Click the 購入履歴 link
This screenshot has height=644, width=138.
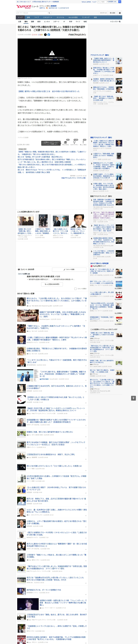112,13
